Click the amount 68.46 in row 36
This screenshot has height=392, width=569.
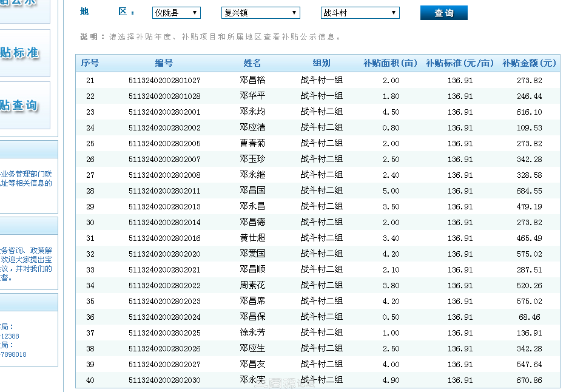pos(529,317)
